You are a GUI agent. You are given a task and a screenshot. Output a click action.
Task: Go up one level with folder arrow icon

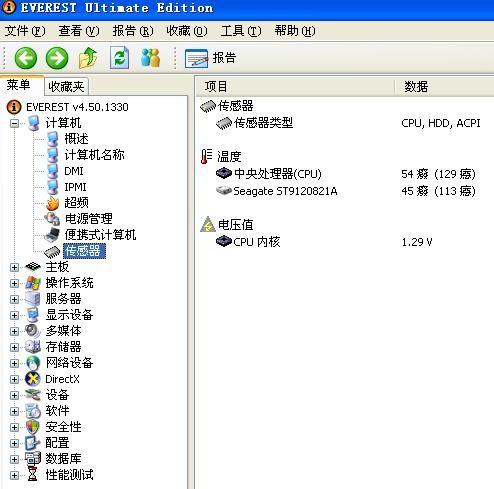[88, 58]
